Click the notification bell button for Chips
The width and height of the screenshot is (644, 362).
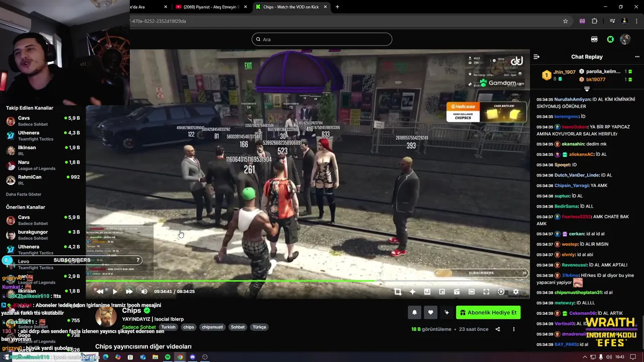pyautogui.click(x=415, y=313)
